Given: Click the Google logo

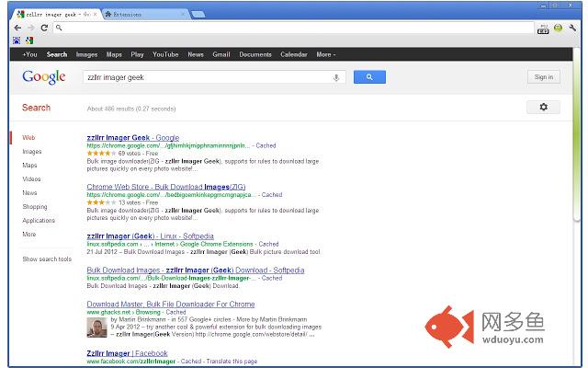Looking at the screenshot, I should [x=44, y=77].
